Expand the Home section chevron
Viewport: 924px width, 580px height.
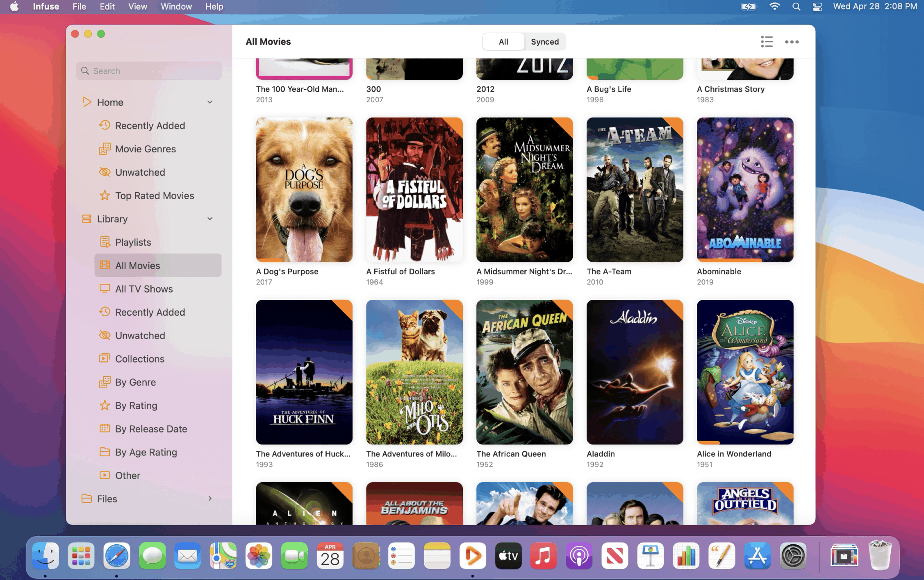(x=210, y=102)
